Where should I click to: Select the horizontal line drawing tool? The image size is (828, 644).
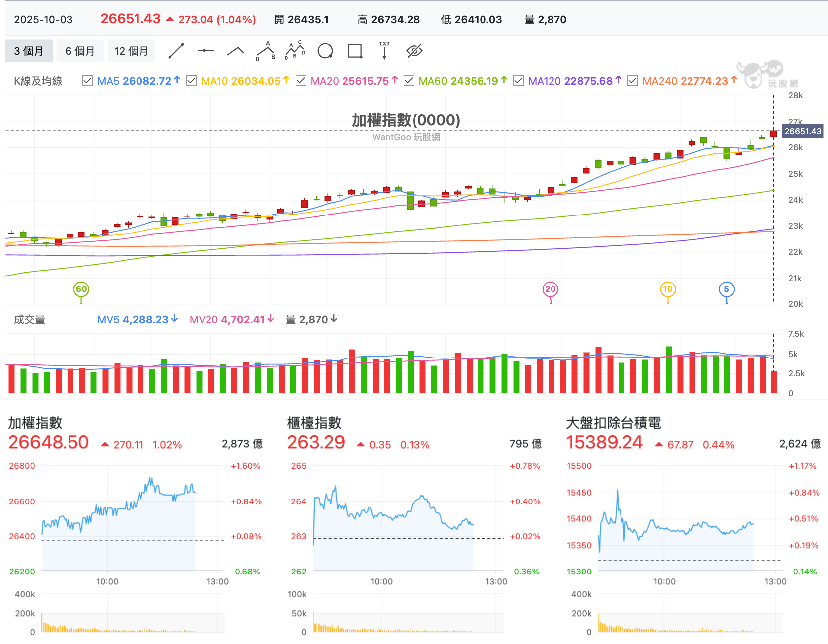tap(206, 51)
